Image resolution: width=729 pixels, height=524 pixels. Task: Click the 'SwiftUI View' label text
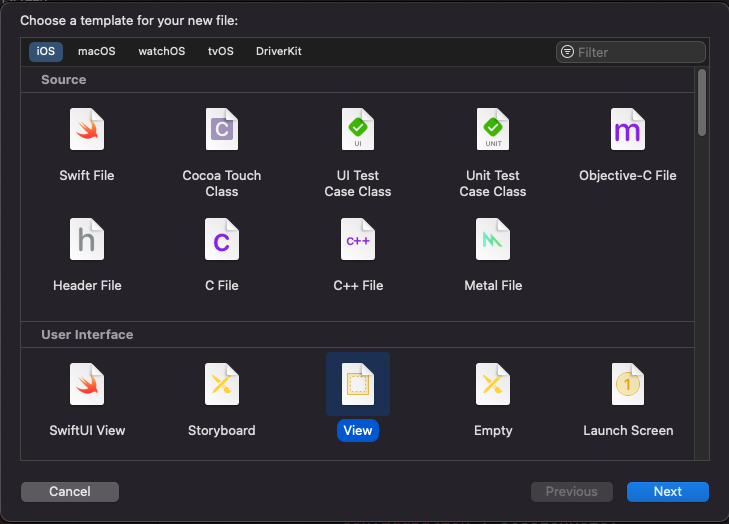[87, 431]
